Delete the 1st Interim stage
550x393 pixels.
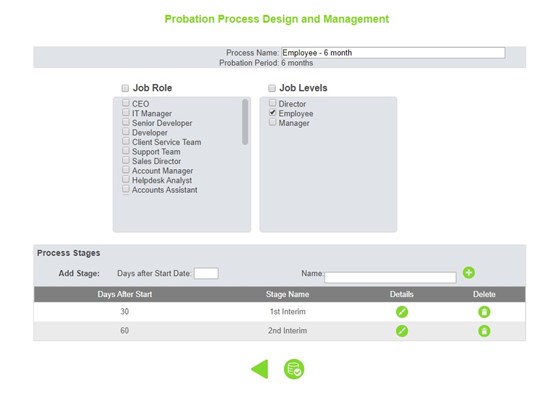pyautogui.click(x=484, y=312)
